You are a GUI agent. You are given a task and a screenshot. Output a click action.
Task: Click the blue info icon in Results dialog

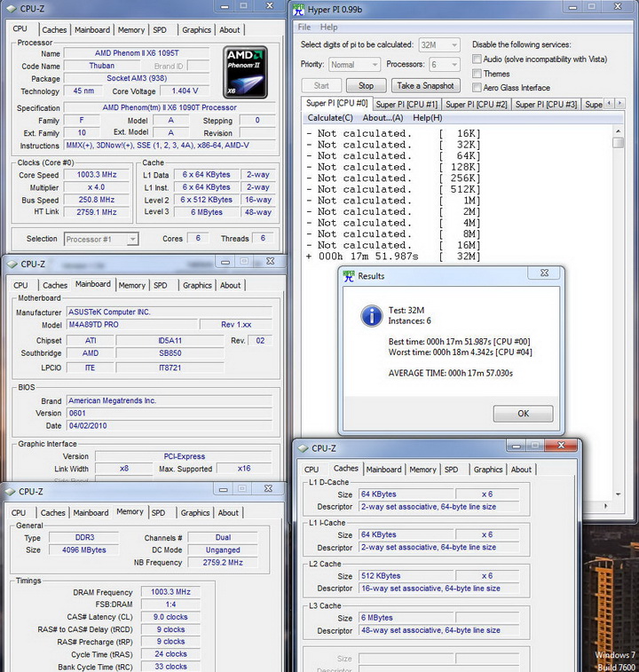372,316
